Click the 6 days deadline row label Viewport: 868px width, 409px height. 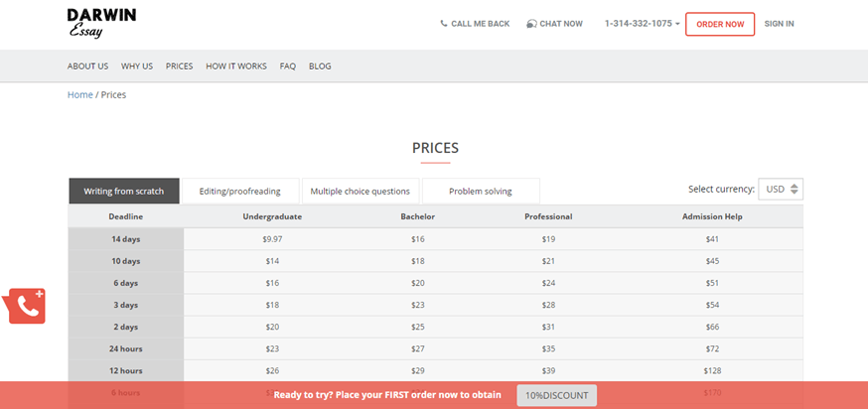point(126,283)
